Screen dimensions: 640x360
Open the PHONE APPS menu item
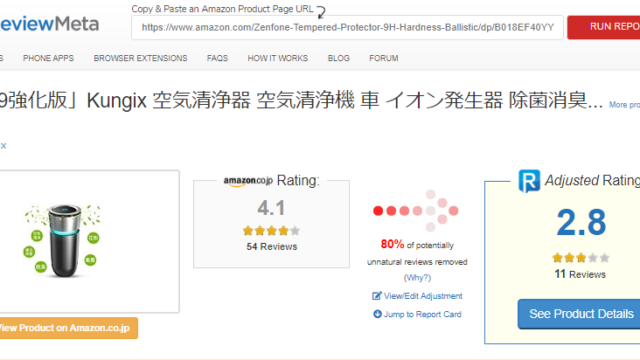[49, 58]
